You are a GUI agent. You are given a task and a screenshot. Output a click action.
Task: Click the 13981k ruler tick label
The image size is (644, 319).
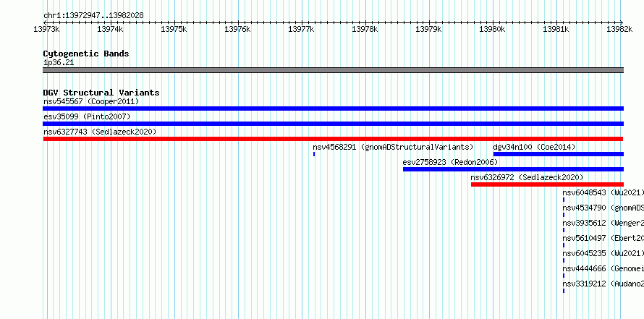(x=556, y=29)
